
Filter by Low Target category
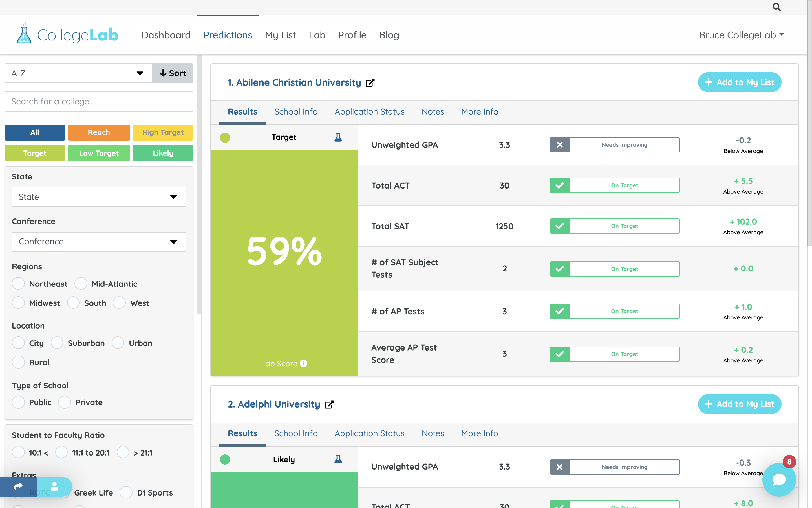99,153
